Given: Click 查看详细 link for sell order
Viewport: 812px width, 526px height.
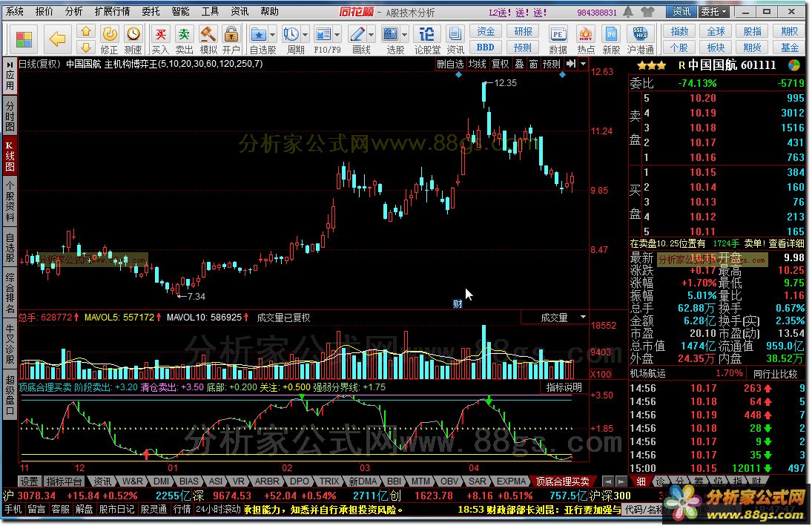Looking at the screenshot, I should [786, 243].
